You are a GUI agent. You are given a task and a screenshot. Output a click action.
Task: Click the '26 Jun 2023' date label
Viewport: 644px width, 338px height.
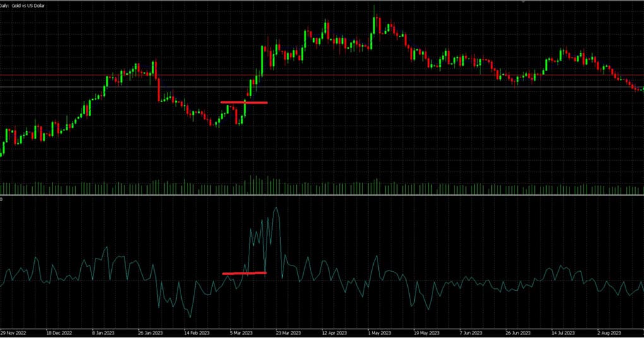pyautogui.click(x=518, y=333)
